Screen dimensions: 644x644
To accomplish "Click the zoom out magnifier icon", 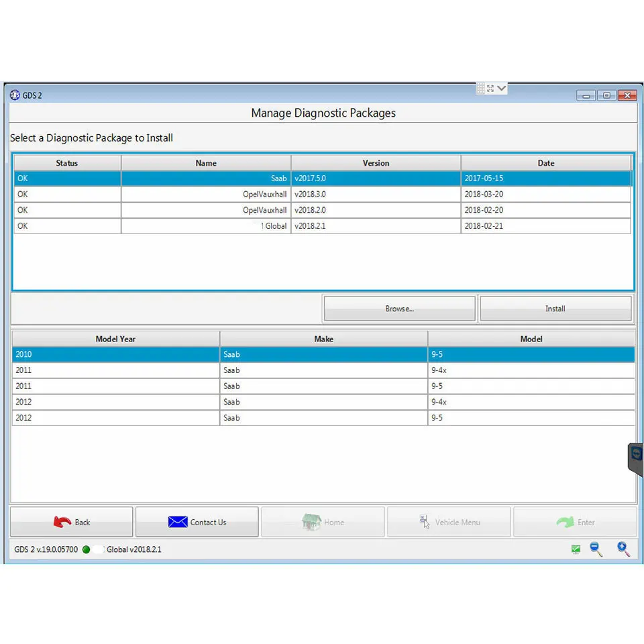I will [596, 549].
